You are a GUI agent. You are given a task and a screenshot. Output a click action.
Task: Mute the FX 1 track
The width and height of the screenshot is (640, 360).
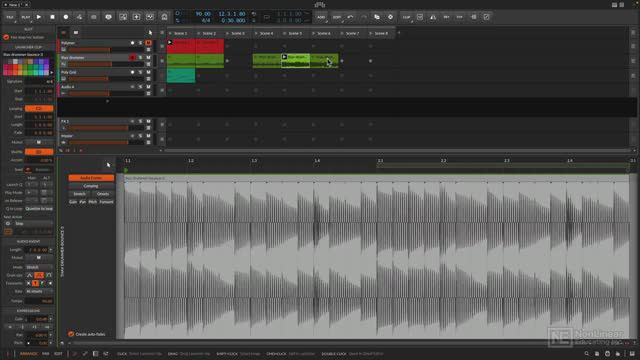click(148, 121)
